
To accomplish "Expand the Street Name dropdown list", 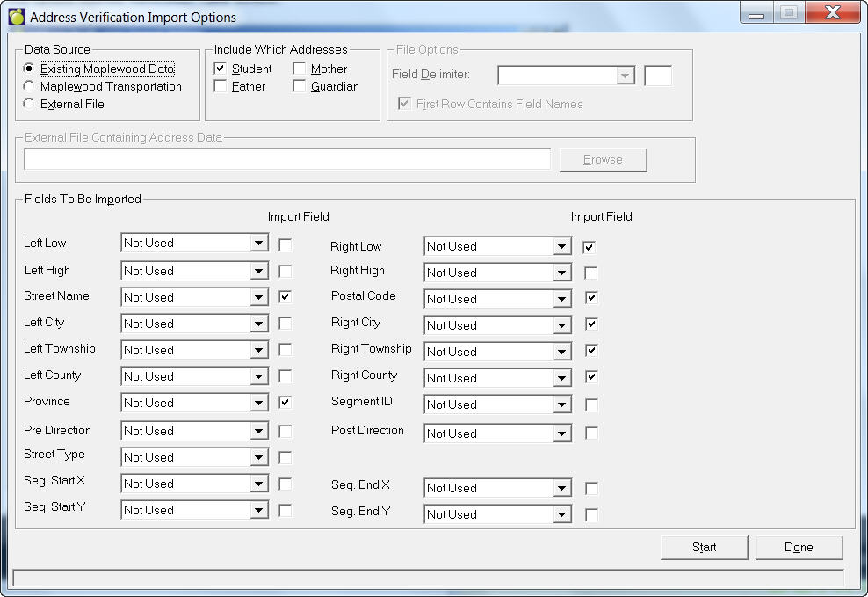I will (258, 297).
